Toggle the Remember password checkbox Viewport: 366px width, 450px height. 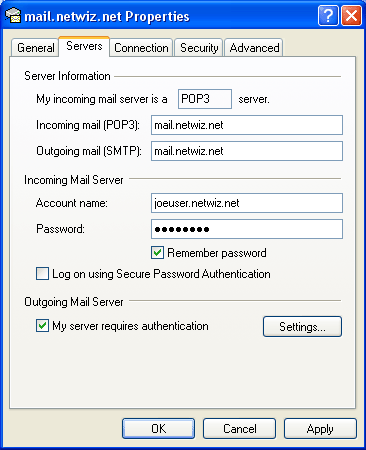157,252
